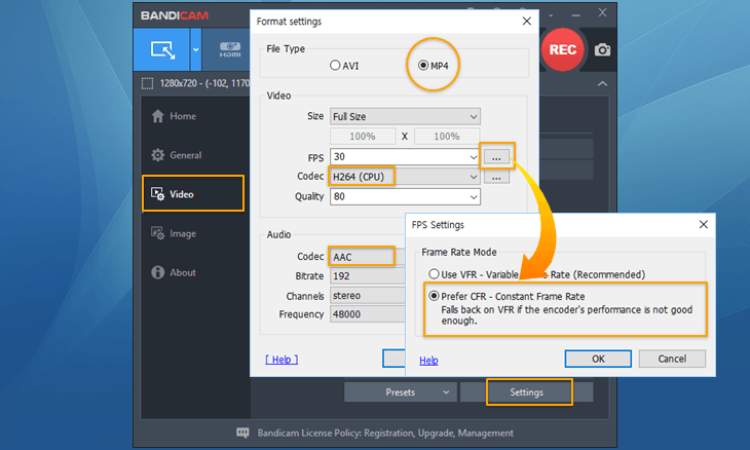Click the 1280x720 recording size text

pos(205,84)
